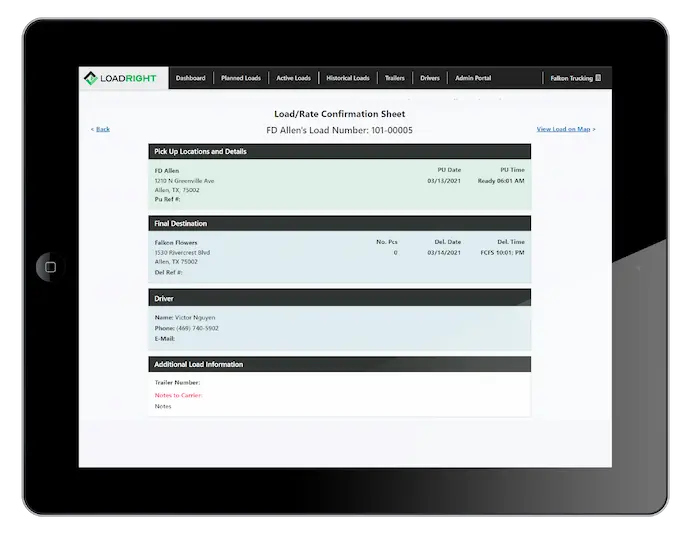This screenshot has height=535, width=684.
Task: Switch to Active Loads
Action: click(x=294, y=78)
